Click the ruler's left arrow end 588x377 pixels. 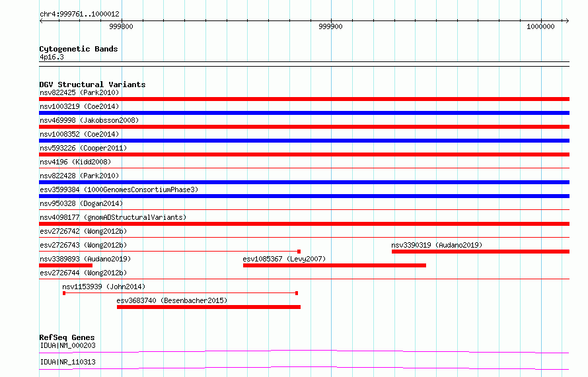click(x=42, y=20)
